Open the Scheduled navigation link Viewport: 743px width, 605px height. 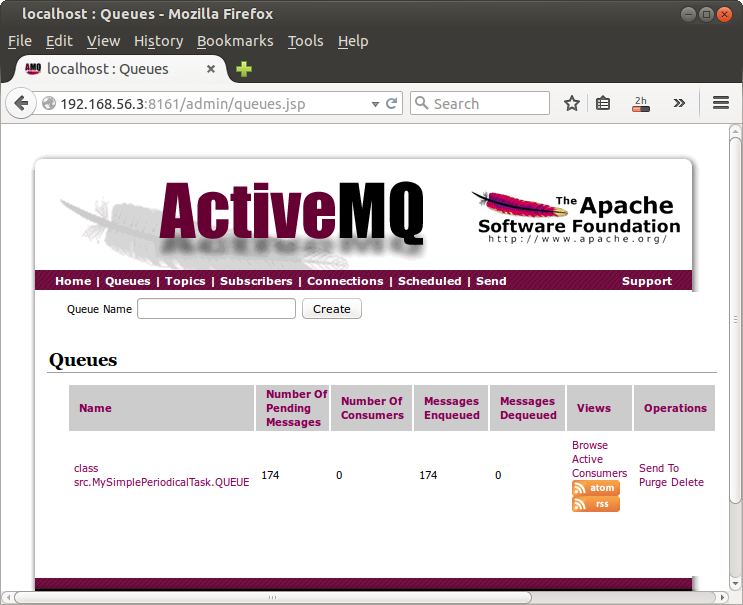(x=429, y=281)
